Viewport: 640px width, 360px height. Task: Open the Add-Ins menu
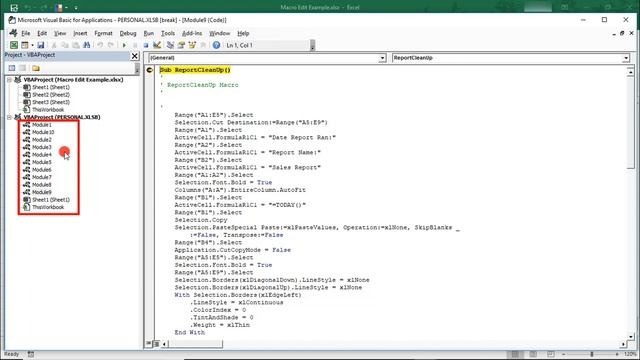point(192,33)
